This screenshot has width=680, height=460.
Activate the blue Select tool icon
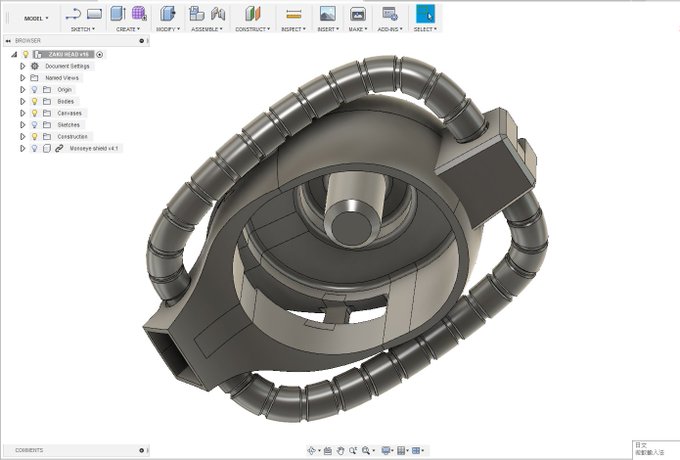425,14
